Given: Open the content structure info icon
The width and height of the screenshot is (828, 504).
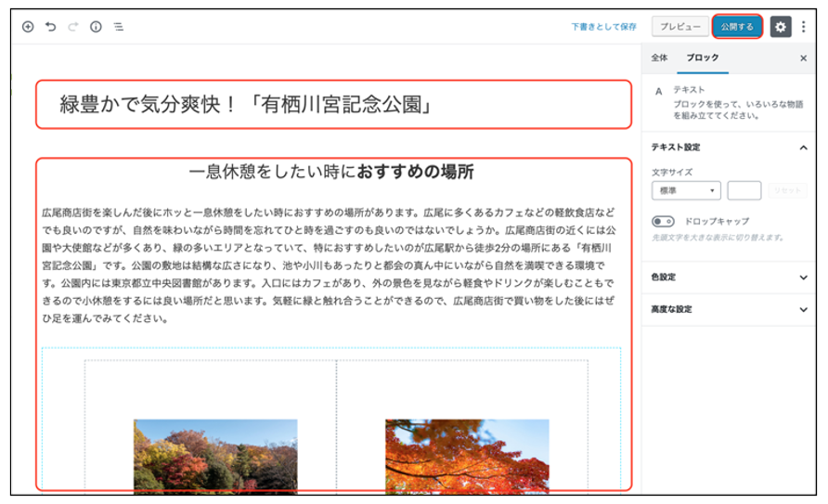Looking at the screenshot, I should (96, 27).
